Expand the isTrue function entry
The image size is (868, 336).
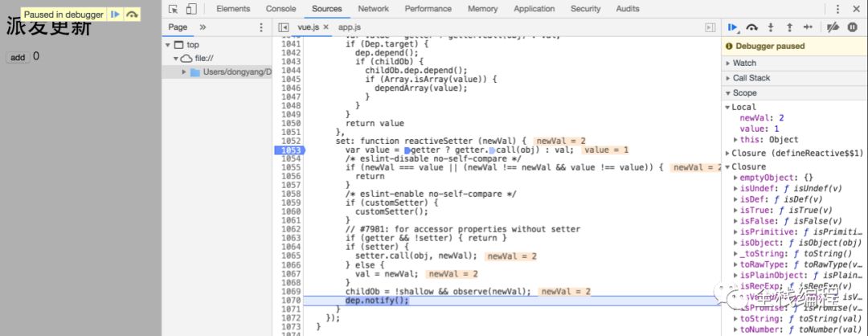[735, 210]
